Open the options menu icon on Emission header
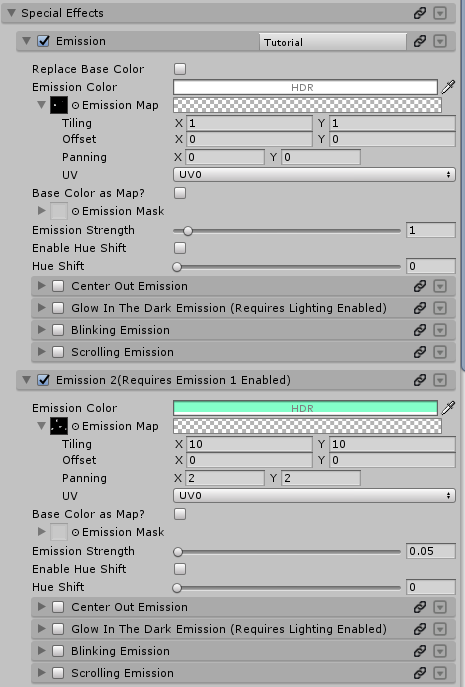This screenshot has width=465, height=687. (x=440, y=41)
